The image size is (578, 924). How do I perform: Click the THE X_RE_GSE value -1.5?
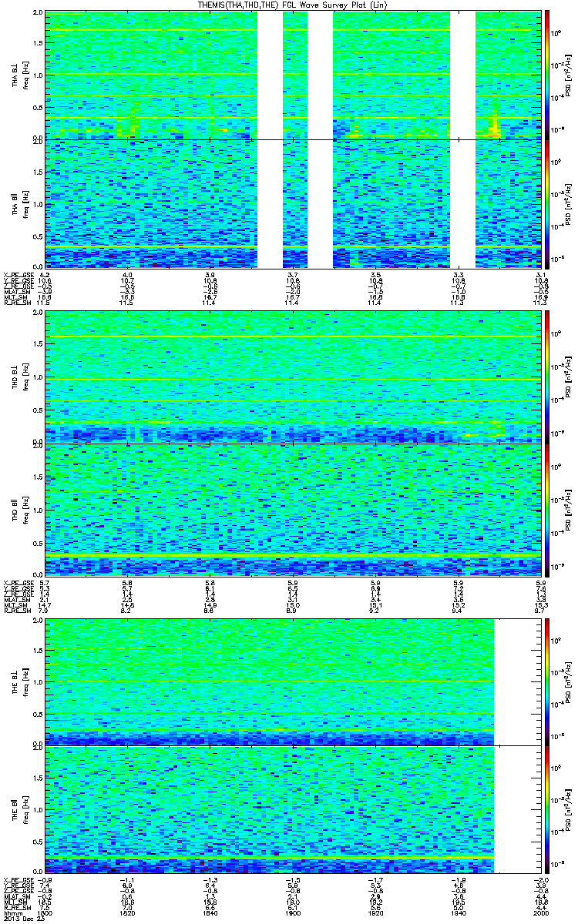coord(291,879)
